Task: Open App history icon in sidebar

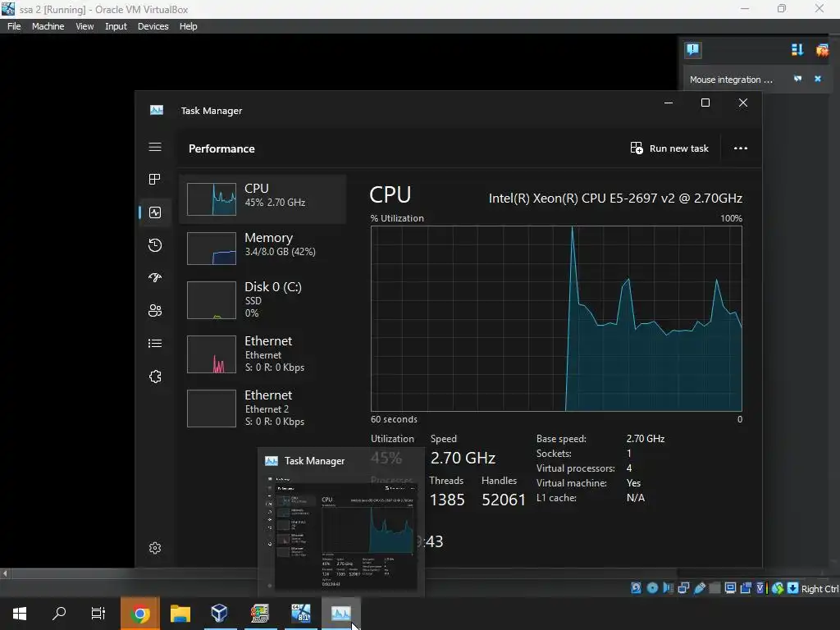Action: tap(155, 245)
